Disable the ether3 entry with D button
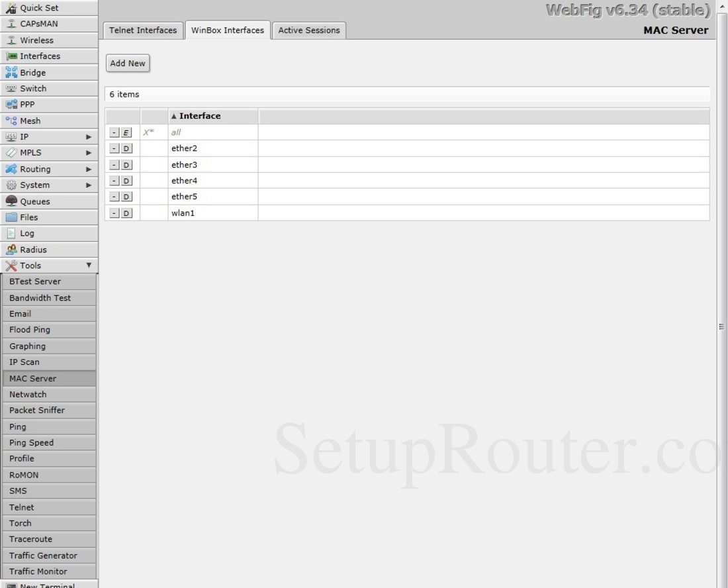The height and width of the screenshot is (588, 728). (126, 165)
